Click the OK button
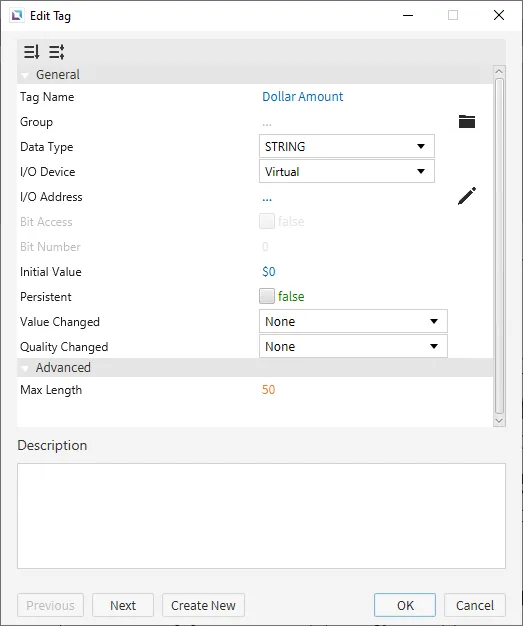 tap(405, 605)
